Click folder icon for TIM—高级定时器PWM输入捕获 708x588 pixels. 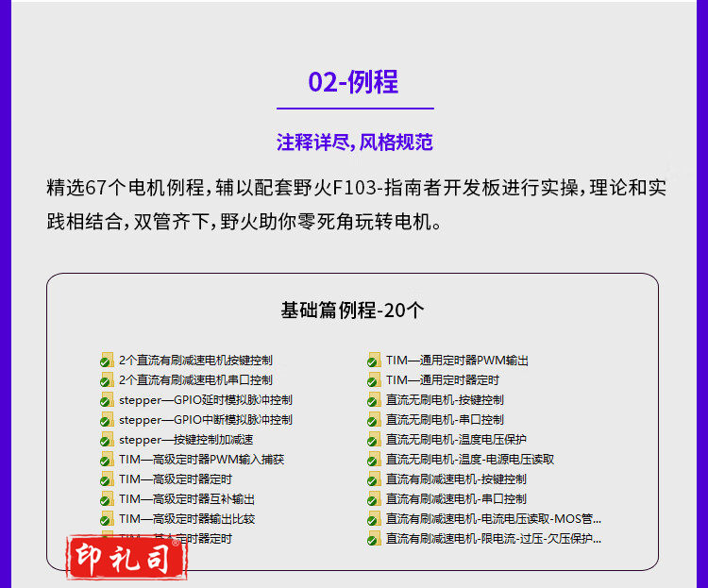coord(108,460)
